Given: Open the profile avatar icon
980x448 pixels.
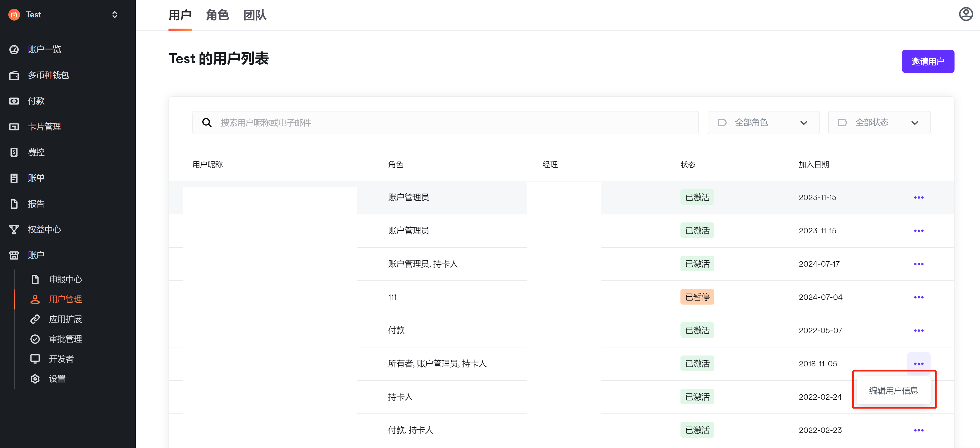Looking at the screenshot, I should [x=965, y=14].
